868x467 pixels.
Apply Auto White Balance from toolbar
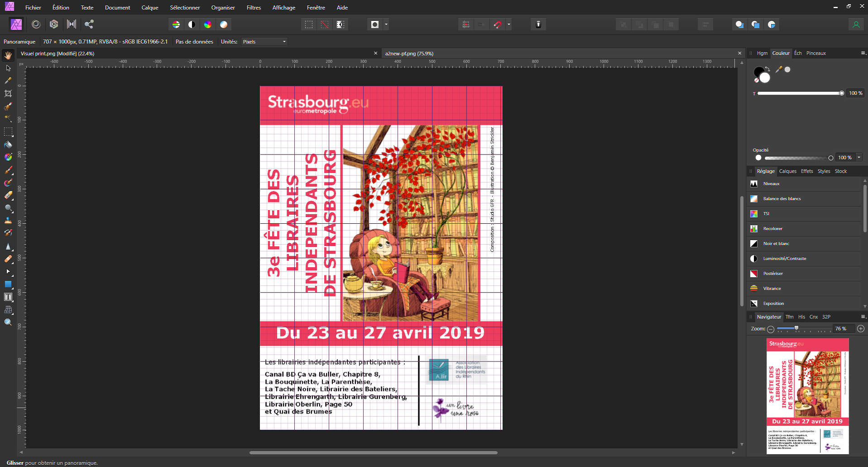click(x=224, y=24)
